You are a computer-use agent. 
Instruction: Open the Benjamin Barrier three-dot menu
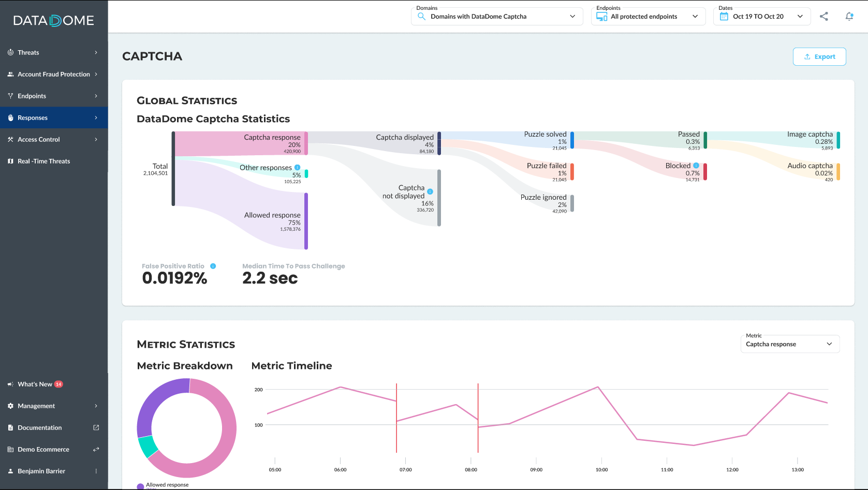point(96,471)
